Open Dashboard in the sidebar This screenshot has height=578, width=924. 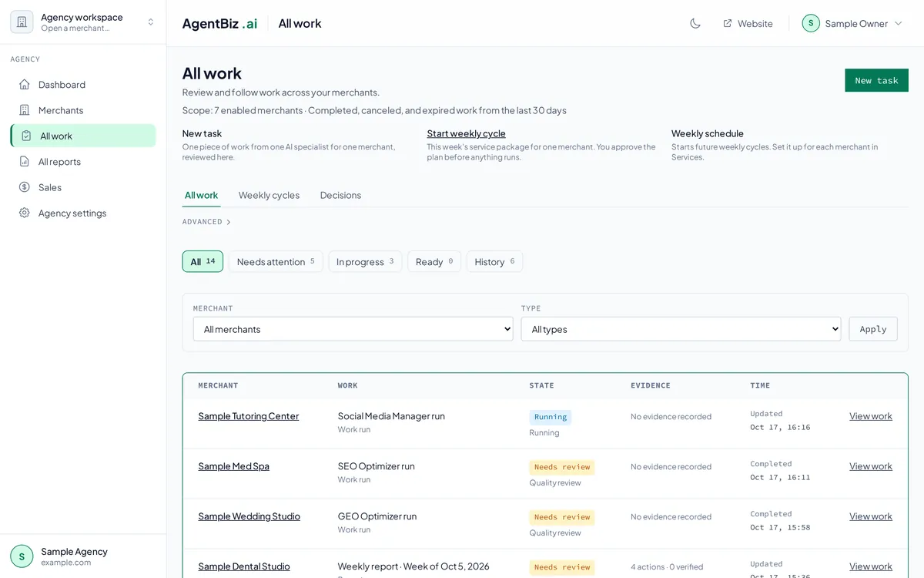(83, 85)
